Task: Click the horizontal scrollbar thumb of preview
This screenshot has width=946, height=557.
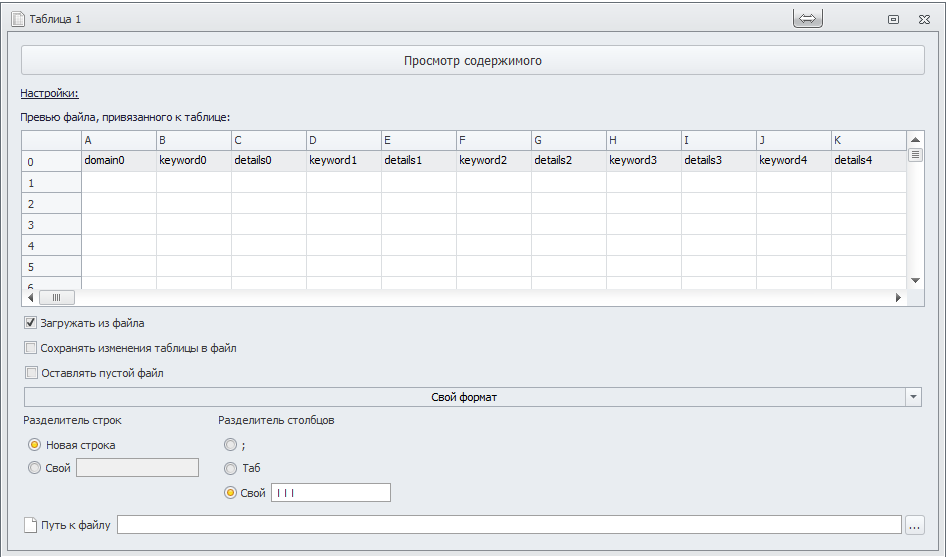Action: tap(57, 298)
